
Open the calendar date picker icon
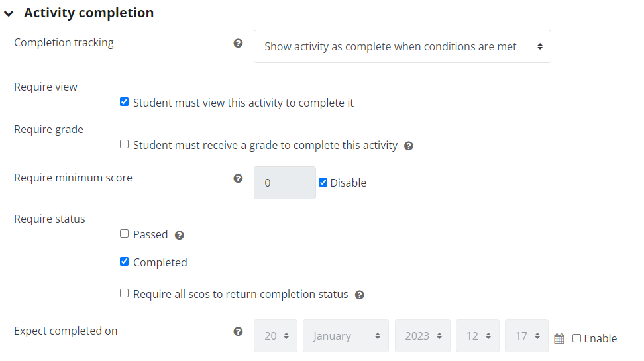[x=559, y=339]
